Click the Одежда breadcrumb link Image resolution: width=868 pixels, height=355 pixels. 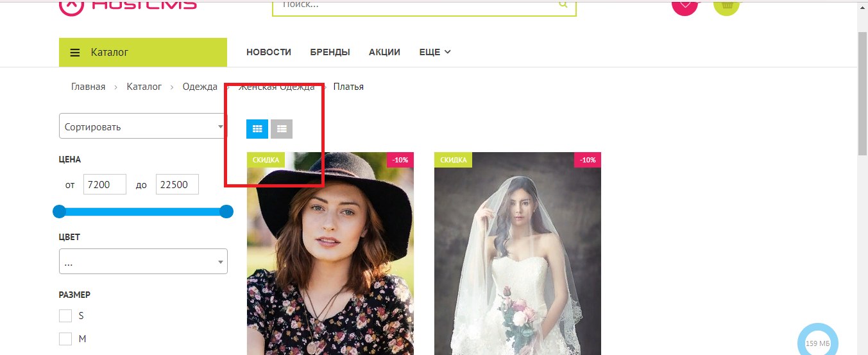(x=200, y=87)
